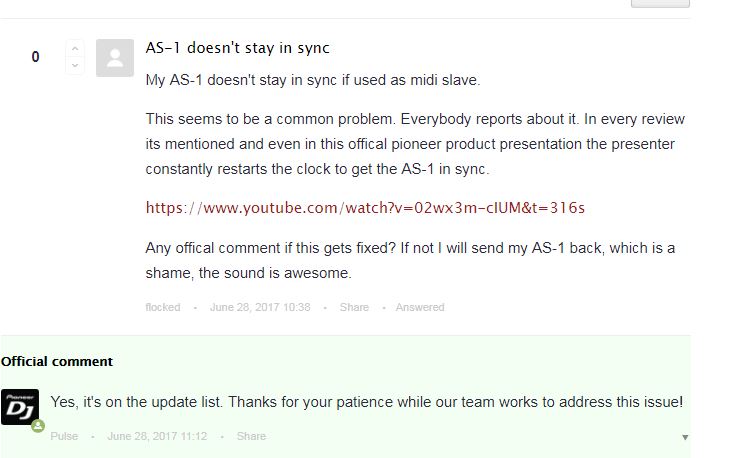Open the "AS-1 doesn't stay in sync" post title
The image size is (734, 458).
point(237,48)
